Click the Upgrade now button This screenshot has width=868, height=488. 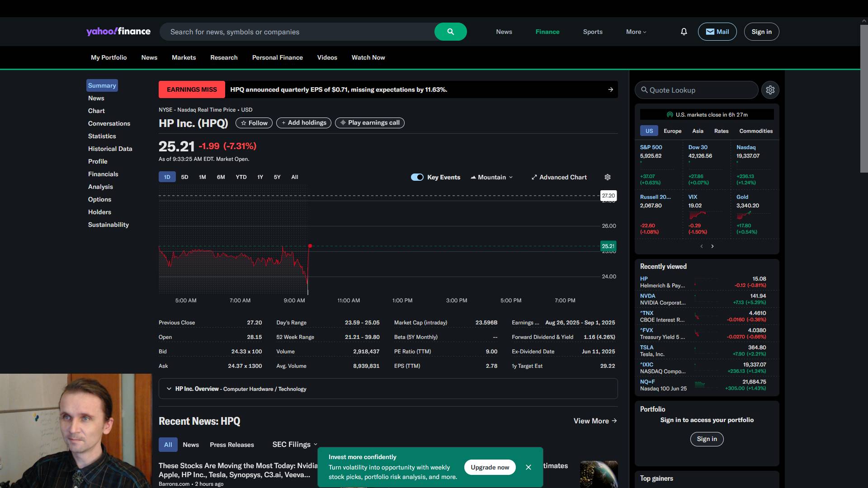(490, 467)
